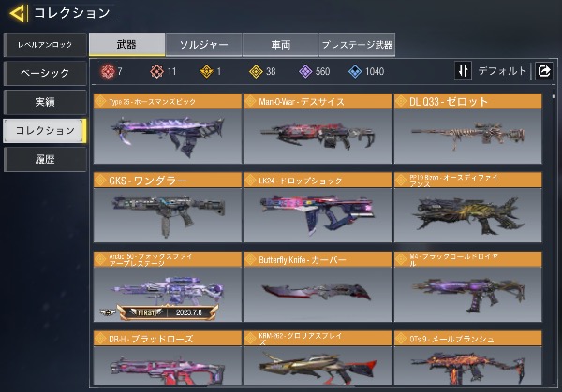Click the weapon list scrollbar
562x392 pixels.
click(553, 96)
